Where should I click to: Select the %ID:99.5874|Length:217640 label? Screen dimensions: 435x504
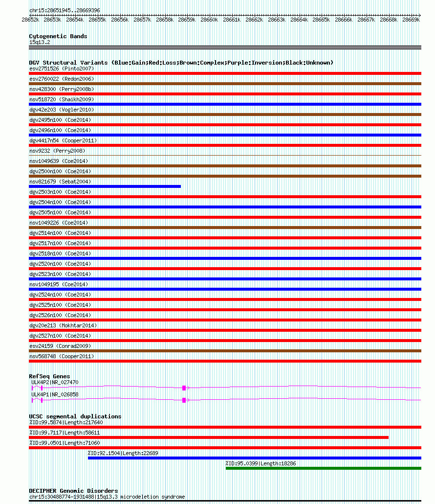tap(66, 423)
